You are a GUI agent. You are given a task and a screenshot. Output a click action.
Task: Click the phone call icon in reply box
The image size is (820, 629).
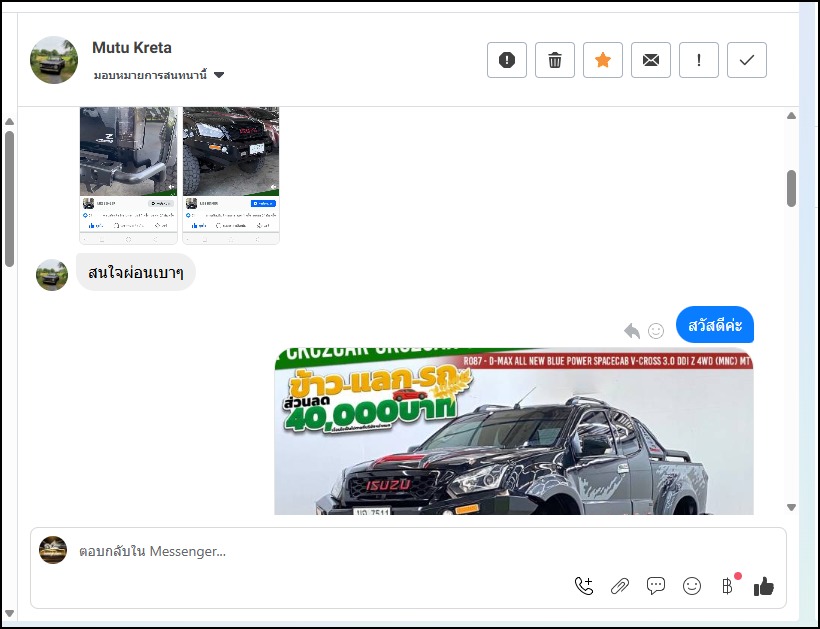584,586
